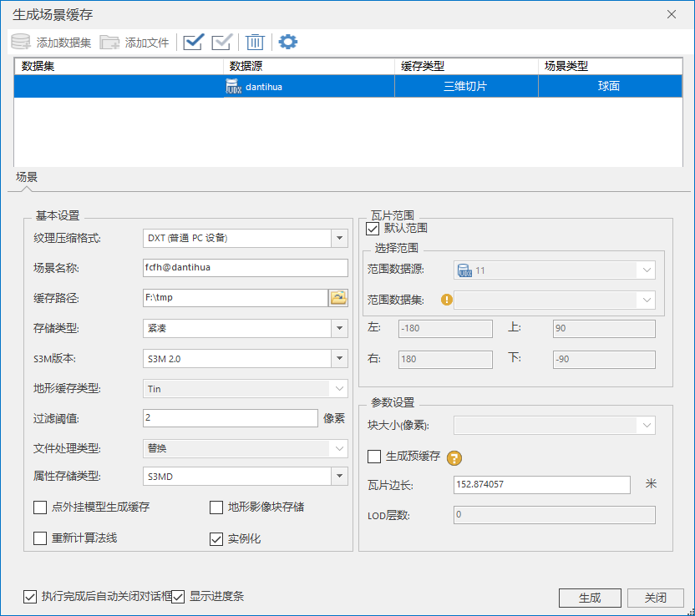
Task: Enable the 生成预缓存 checkbox
Action: click(x=374, y=456)
